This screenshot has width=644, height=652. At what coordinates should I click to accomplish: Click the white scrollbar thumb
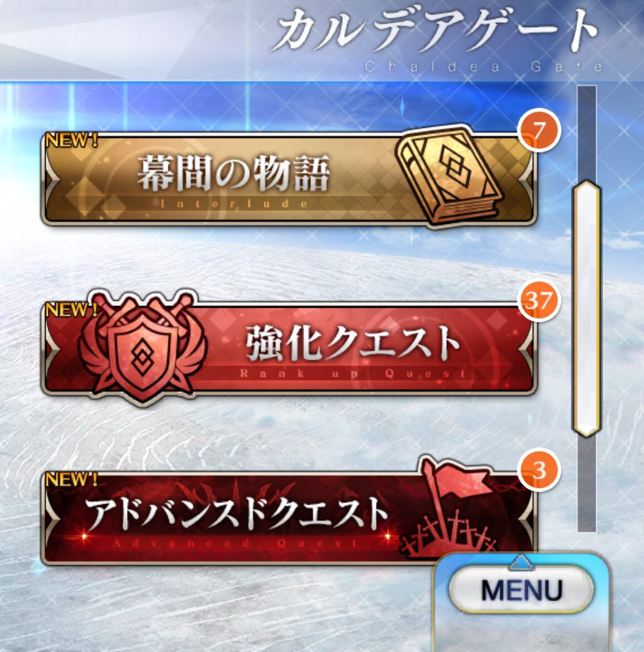pyautogui.click(x=587, y=309)
